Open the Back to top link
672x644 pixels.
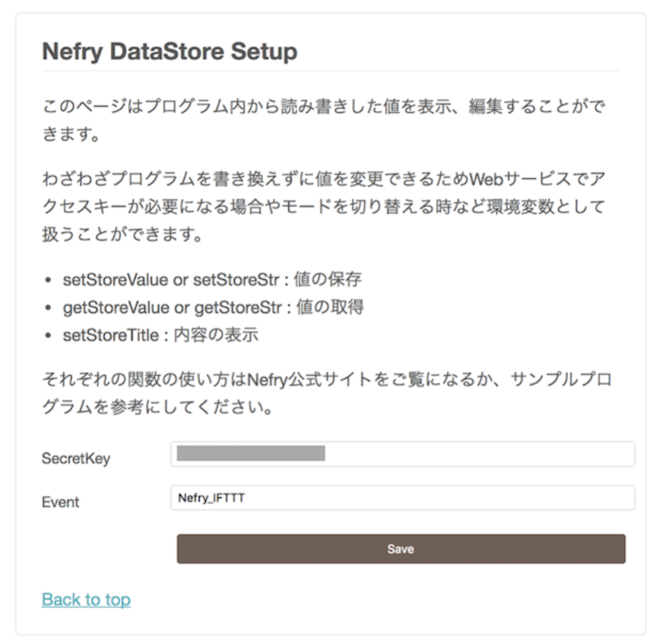(x=85, y=599)
